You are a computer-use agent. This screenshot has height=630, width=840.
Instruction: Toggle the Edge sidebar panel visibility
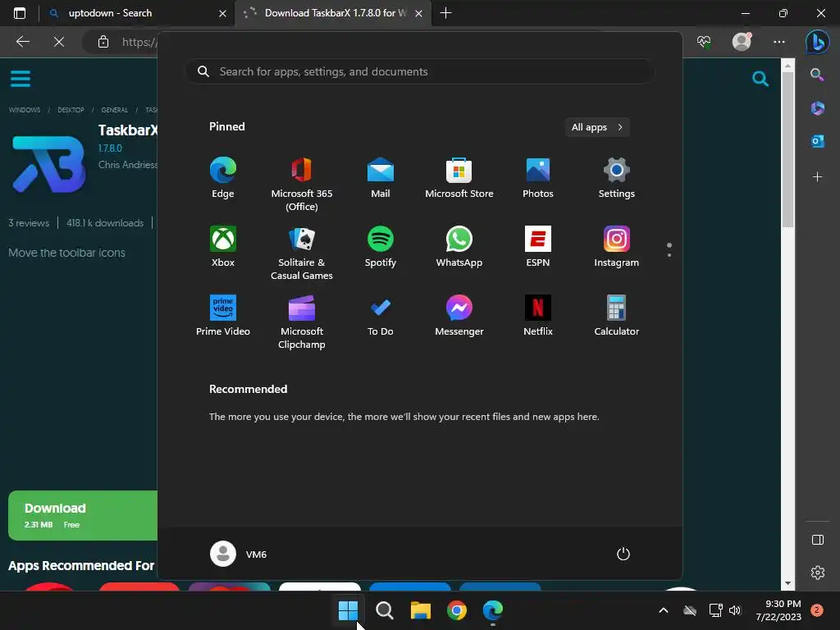(818, 540)
